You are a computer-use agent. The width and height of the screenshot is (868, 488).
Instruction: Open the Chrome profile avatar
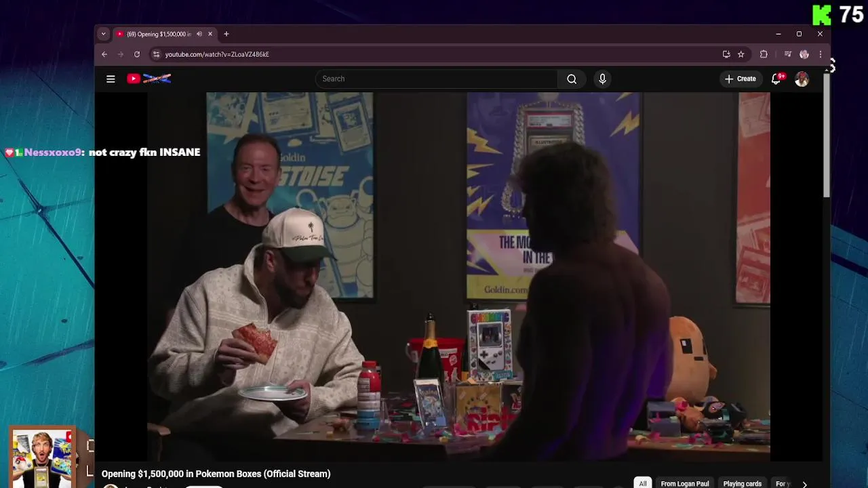(804, 54)
